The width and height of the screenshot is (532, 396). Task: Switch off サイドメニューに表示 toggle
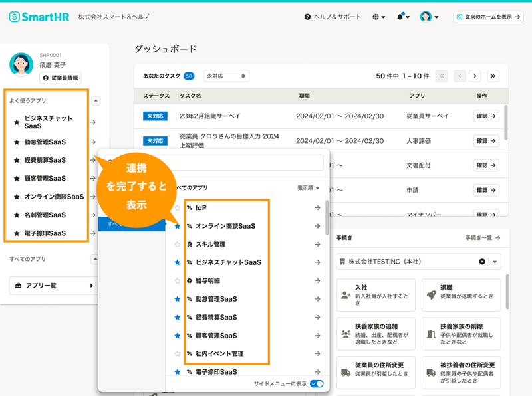coord(317,384)
